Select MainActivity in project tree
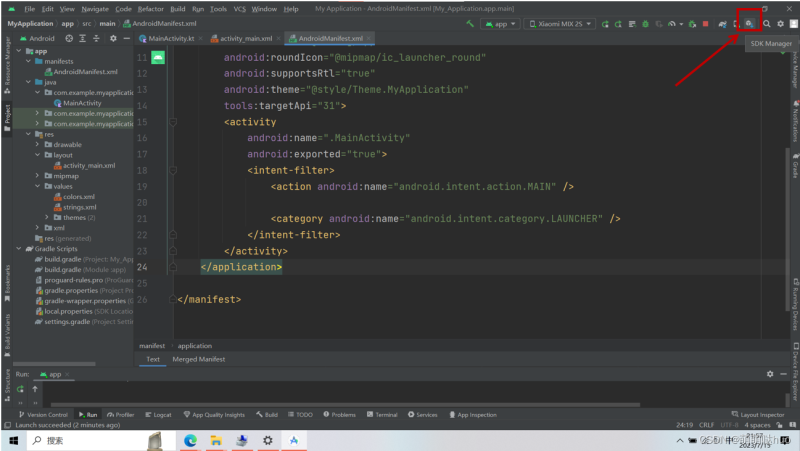Screen dimensions: 800x451 78,103
